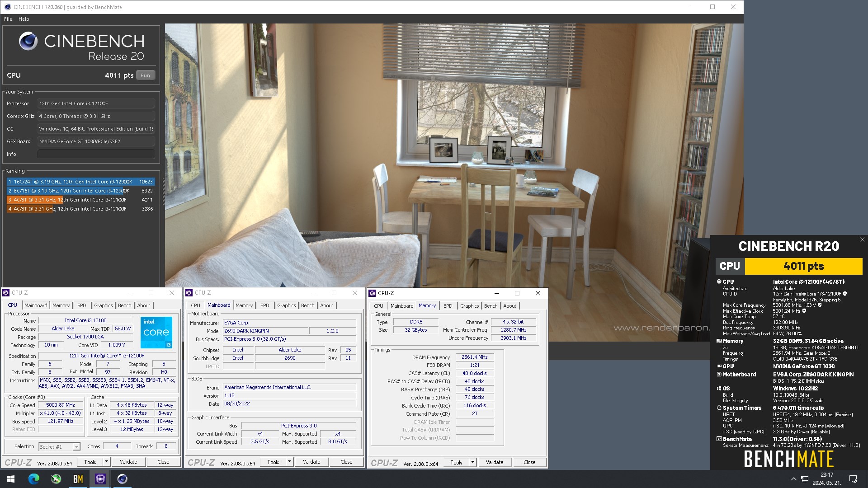Image resolution: width=868 pixels, height=488 pixels.
Task: Switch to CPU-Z taskbar icon
Action: point(100,479)
